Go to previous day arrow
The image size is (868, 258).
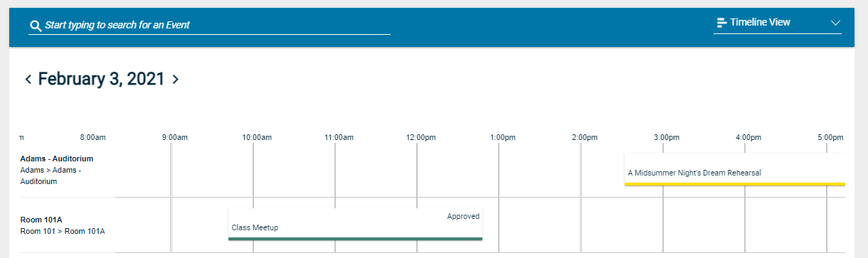coord(28,79)
